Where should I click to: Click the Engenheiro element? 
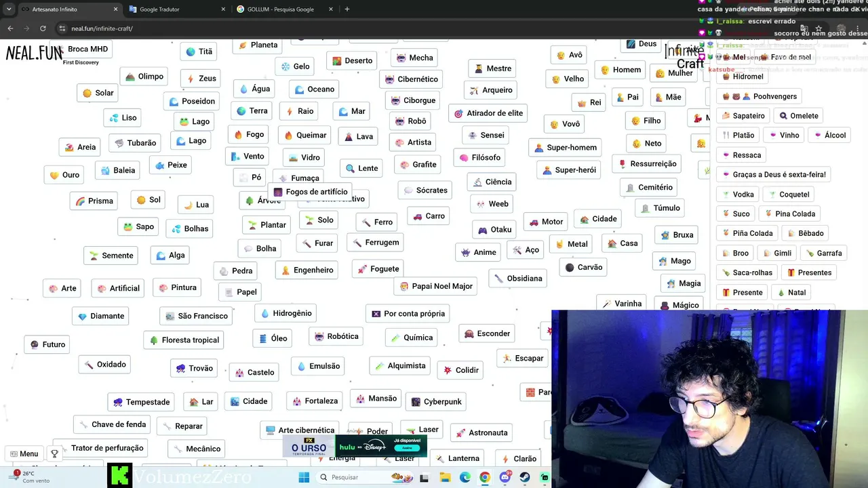click(x=307, y=270)
